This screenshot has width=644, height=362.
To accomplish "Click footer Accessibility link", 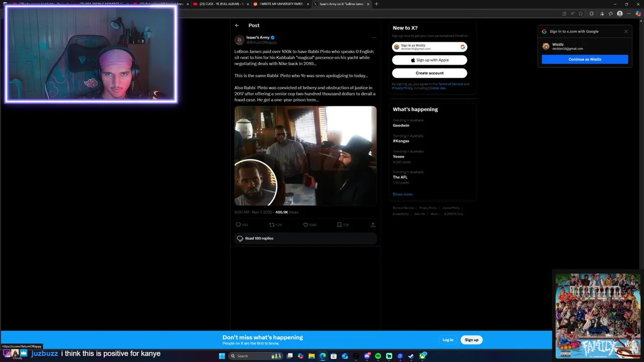I will (x=400, y=214).
